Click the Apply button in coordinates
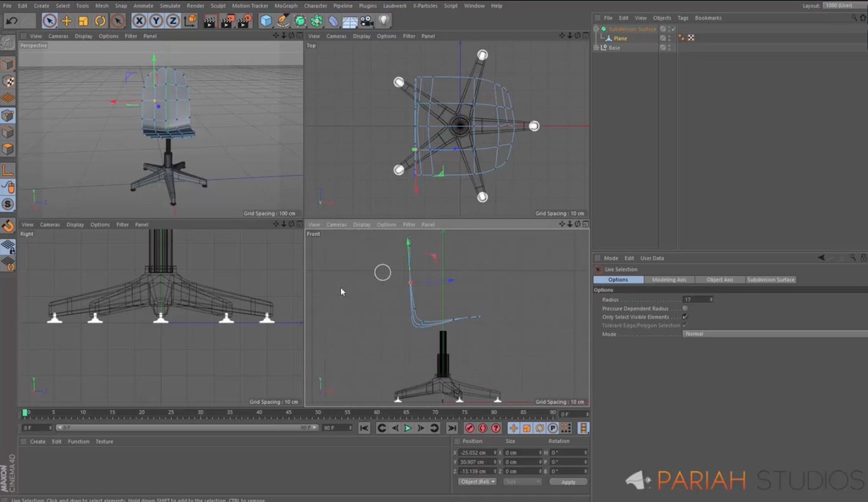 pos(568,482)
